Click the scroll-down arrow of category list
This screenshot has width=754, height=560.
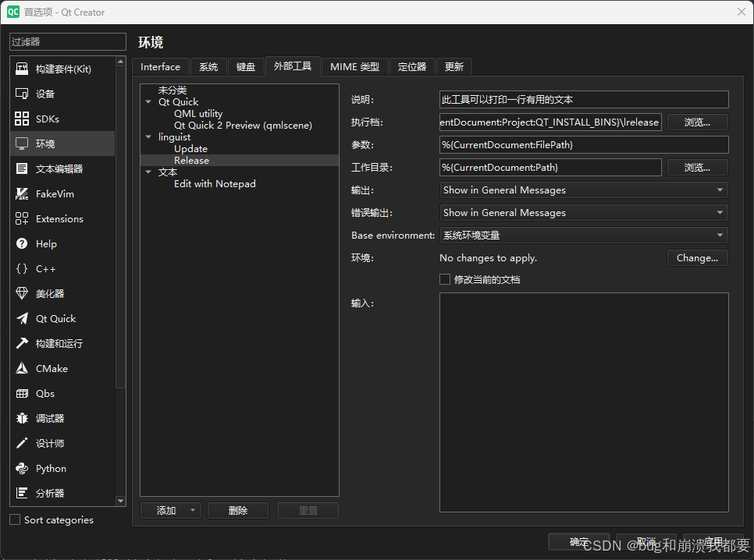click(121, 501)
